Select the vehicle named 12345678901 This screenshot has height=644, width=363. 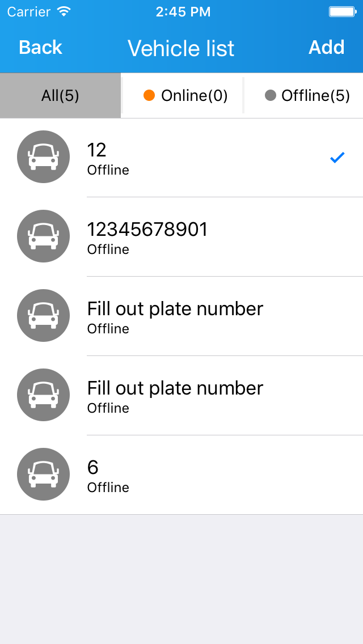point(147,230)
